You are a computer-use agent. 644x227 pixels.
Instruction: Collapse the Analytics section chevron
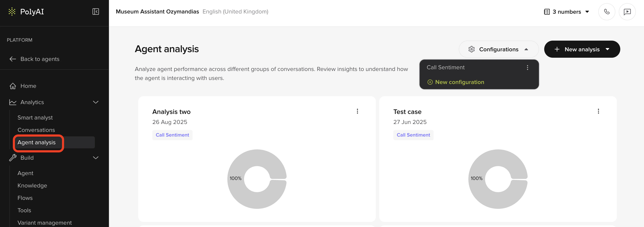coord(95,102)
